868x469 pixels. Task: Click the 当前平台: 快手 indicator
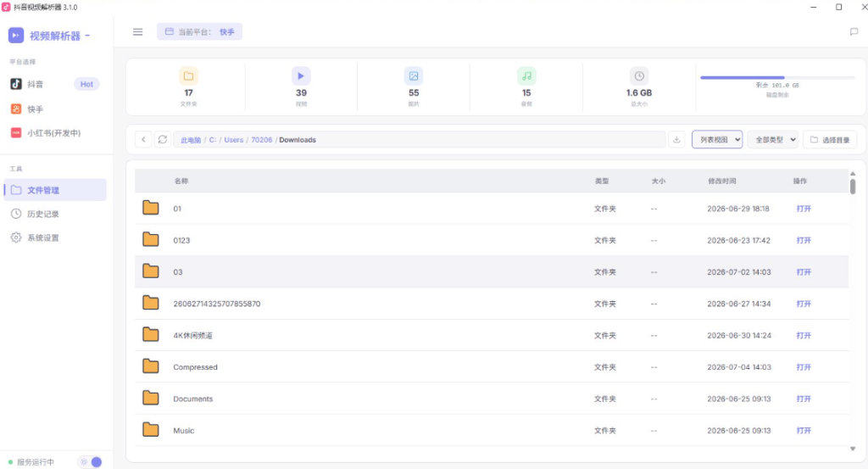coord(199,32)
